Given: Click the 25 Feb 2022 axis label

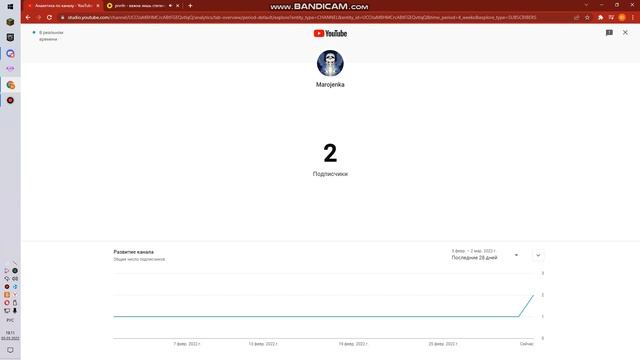Looking at the screenshot, I should (x=443, y=344).
